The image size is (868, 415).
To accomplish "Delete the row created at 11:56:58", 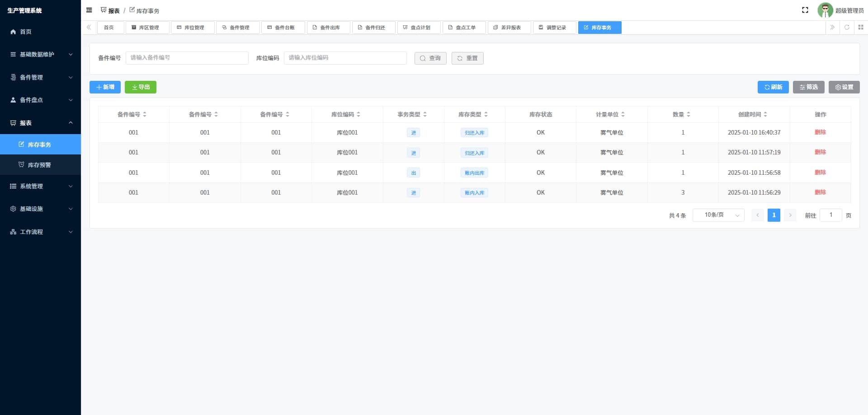I will click(820, 173).
